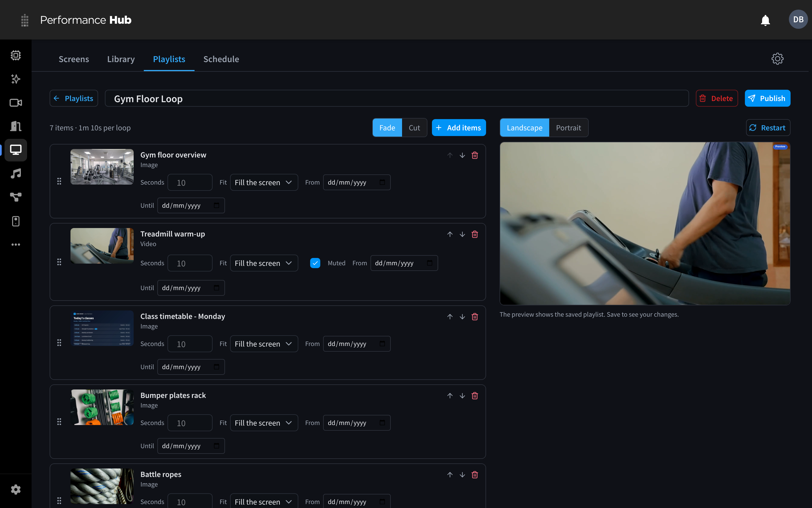This screenshot has height=508, width=812.
Task: Go to the Schedule tab
Action: tap(221, 59)
